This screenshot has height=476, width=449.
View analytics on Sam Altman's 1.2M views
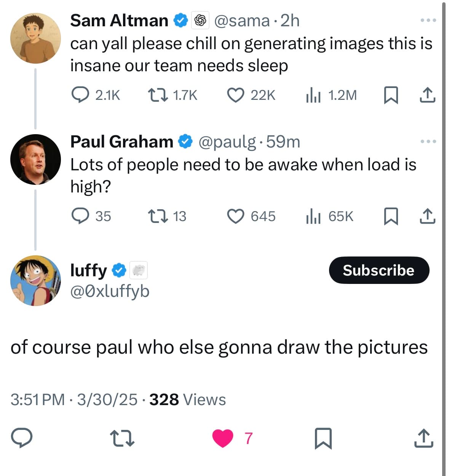(x=313, y=95)
